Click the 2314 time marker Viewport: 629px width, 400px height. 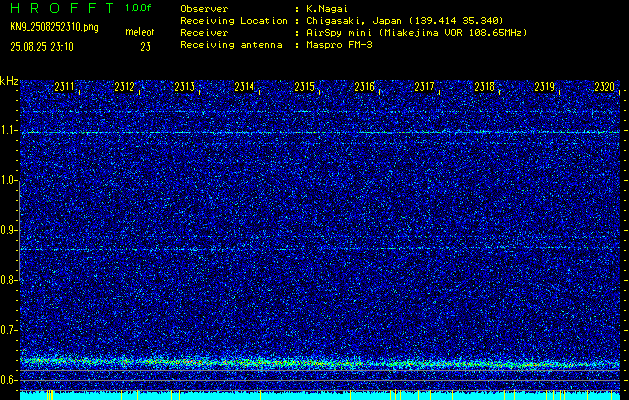pyautogui.click(x=244, y=87)
